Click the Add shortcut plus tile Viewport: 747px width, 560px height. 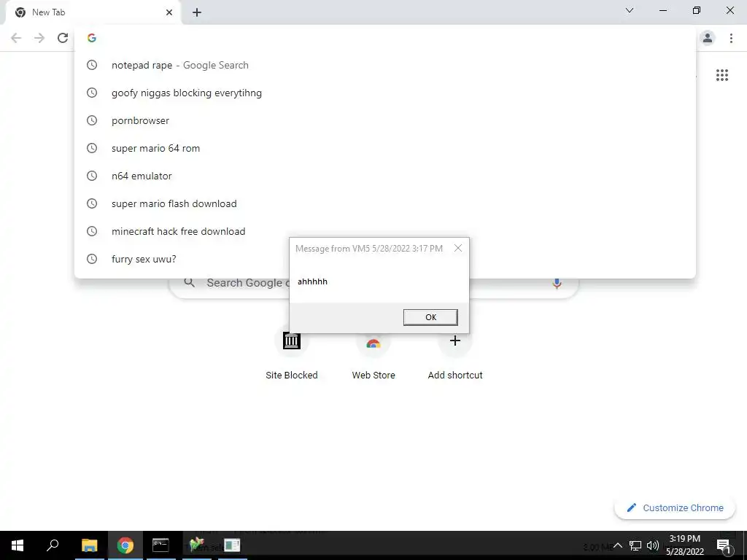(x=455, y=355)
